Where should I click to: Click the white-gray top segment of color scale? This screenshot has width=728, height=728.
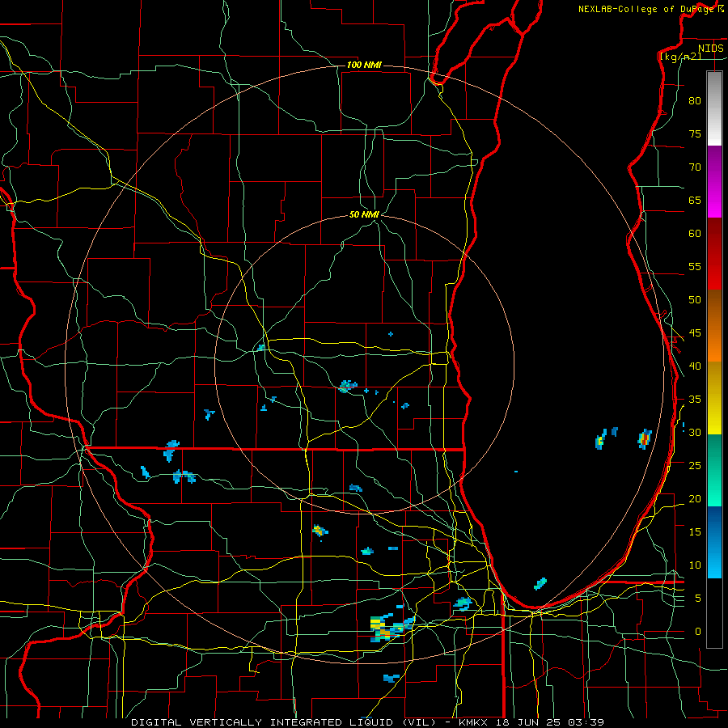click(x=714, y=108)
